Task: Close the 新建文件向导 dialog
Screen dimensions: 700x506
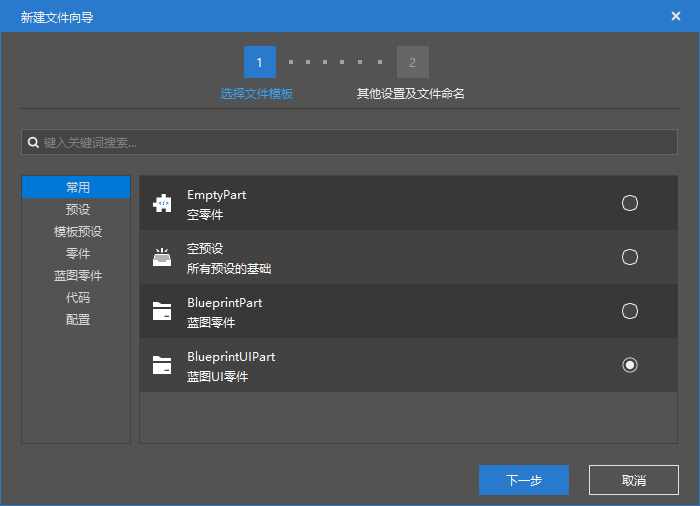Action: pos(676,16)
